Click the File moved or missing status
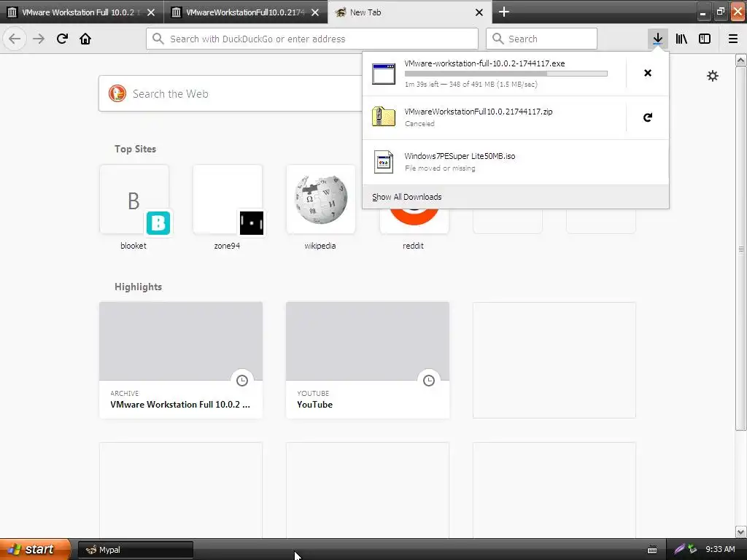Screen dimensions: 747x560 [440, 168]
